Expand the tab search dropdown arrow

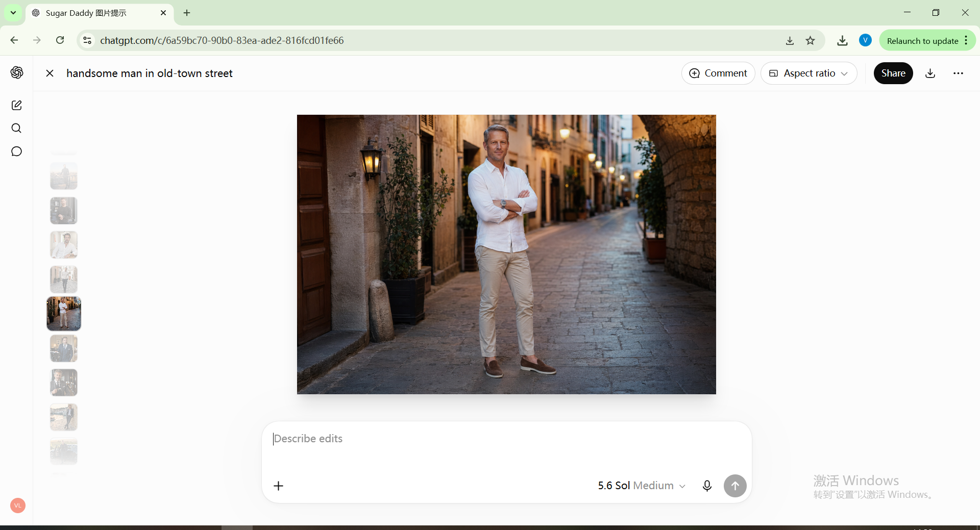point(13,13)
